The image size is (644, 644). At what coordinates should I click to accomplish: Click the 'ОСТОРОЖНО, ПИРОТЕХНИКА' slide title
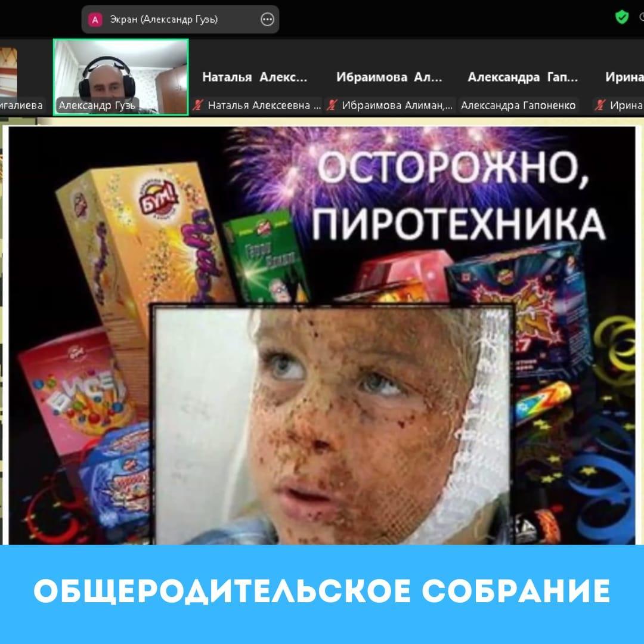(x=458, y=197)
